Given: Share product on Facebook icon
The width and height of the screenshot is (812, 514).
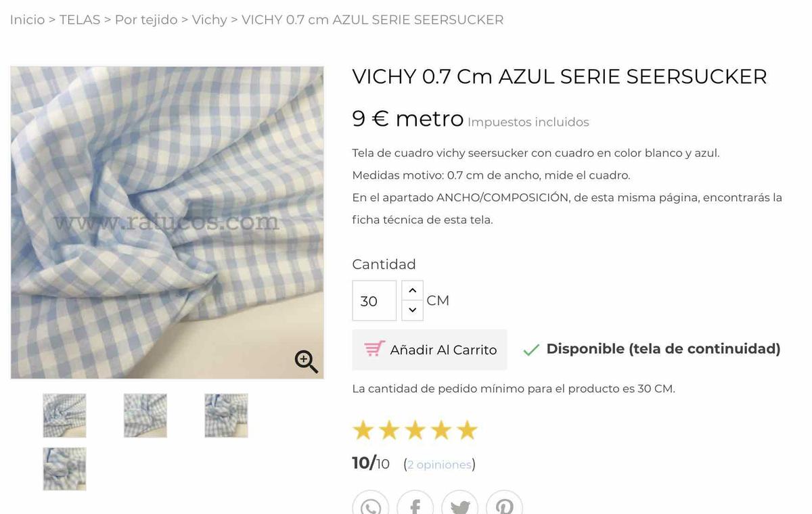Looking at the screenshot, I should [415, 506].
